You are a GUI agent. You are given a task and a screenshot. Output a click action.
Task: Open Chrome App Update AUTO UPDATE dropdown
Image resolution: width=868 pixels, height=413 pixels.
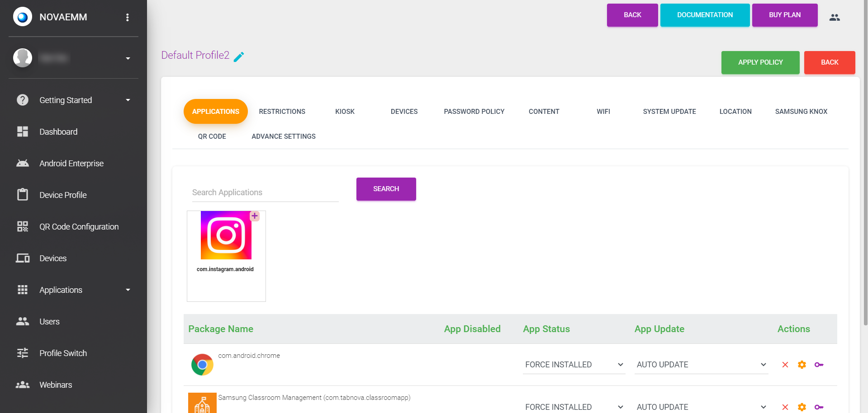(701, 365)
